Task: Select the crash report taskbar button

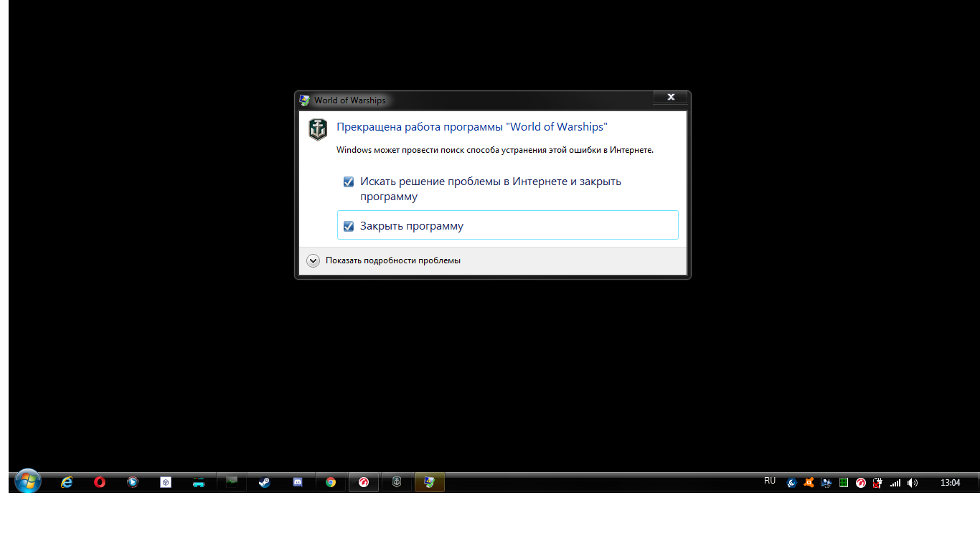Action: [430, 482]
